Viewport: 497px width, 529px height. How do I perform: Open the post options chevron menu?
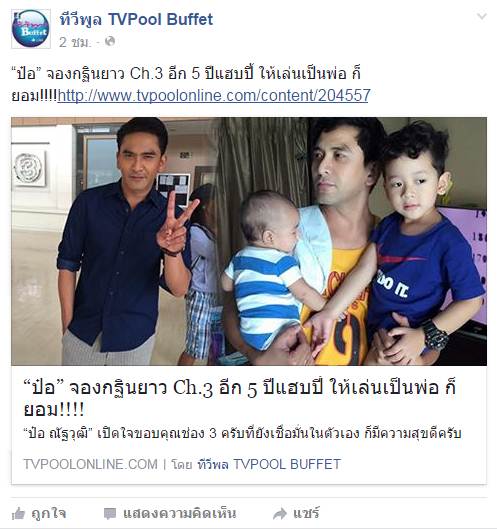[x=482, y=16]
